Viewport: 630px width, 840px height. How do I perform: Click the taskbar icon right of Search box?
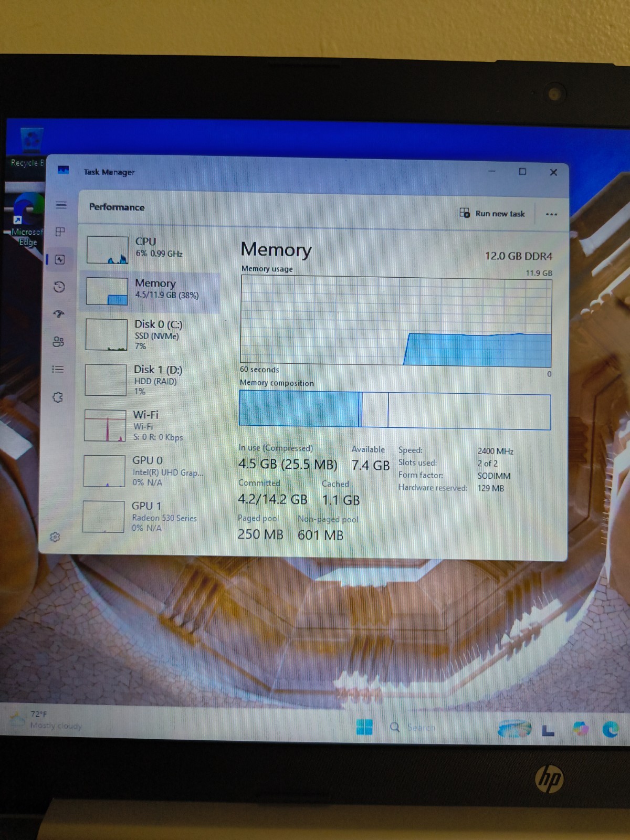click(x=515, y=729)
